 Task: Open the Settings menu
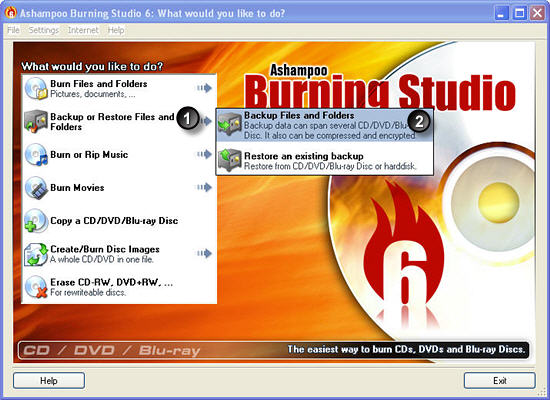pos(44,30)
